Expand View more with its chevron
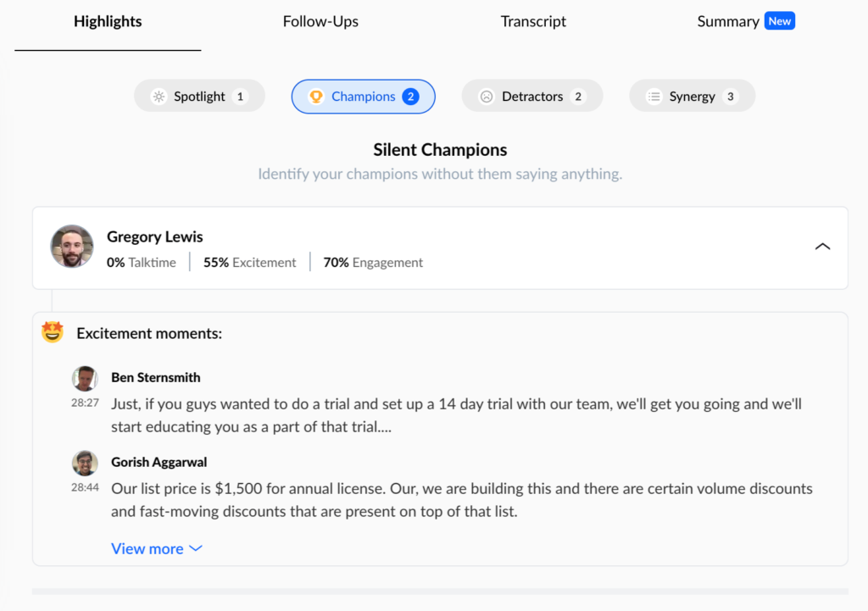 pyautogui.click(x=196, y=548)
